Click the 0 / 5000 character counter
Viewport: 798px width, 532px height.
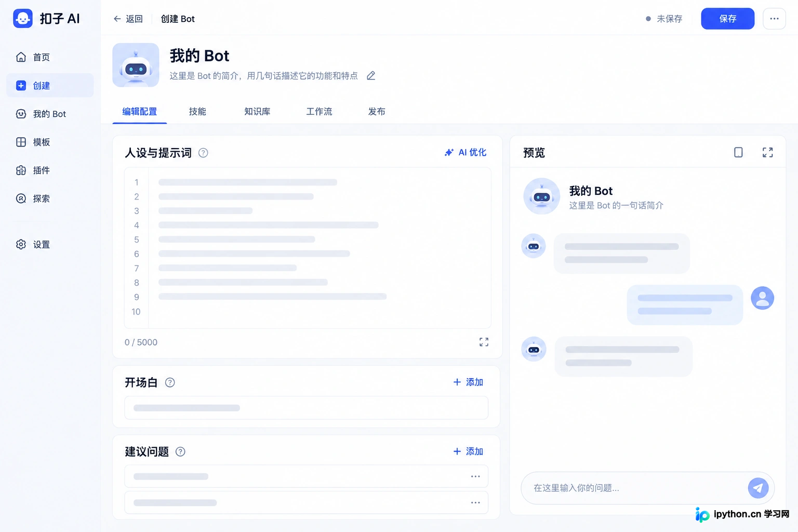click(x=141, y=342)
